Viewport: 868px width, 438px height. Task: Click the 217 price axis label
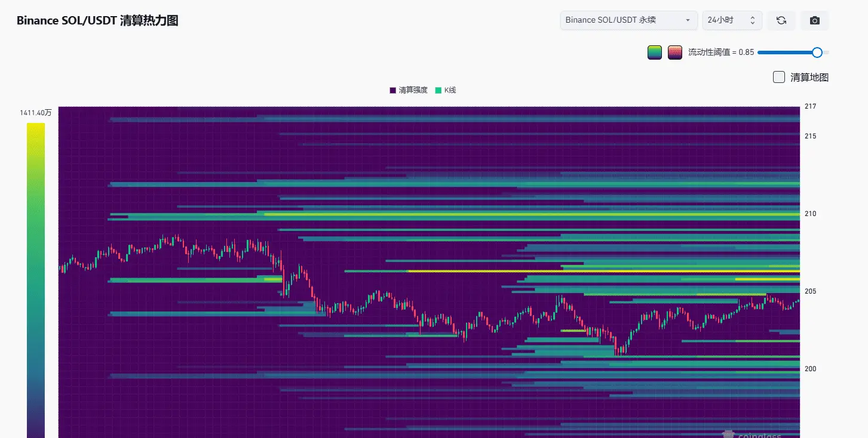click(x=810, y=106)
